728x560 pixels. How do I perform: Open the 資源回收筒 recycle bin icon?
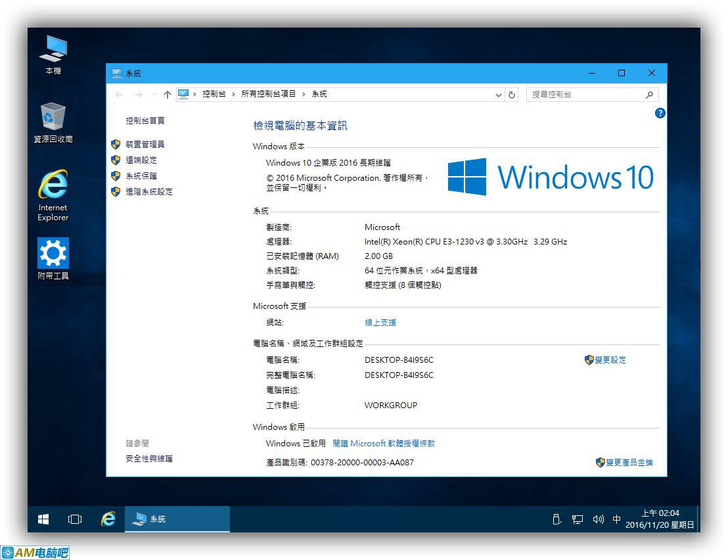(x=53, y=123)
